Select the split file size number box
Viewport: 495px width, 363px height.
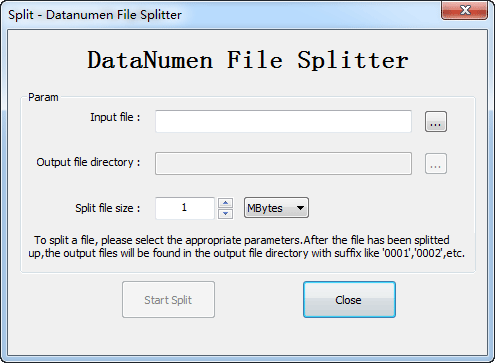[x=185, y=208]
